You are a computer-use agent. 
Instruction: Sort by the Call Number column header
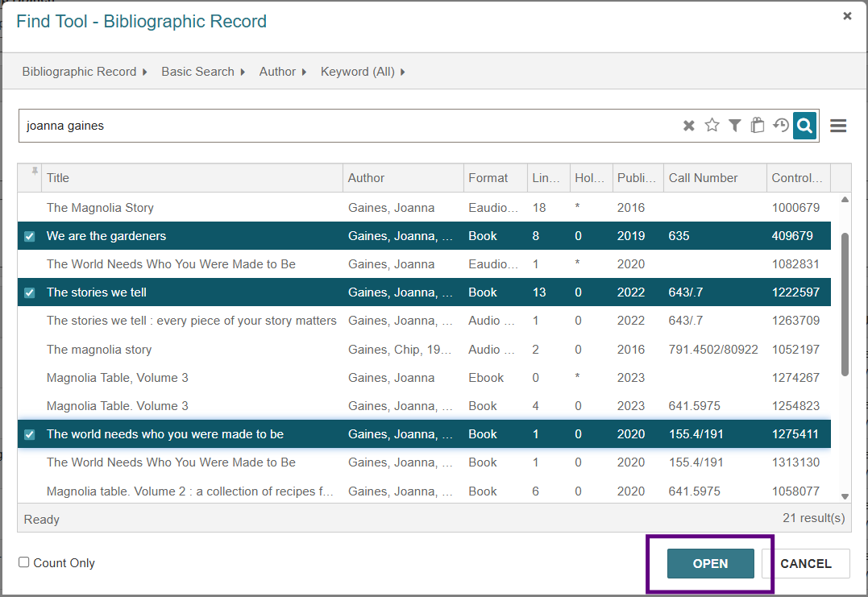[x=715, y=177]
